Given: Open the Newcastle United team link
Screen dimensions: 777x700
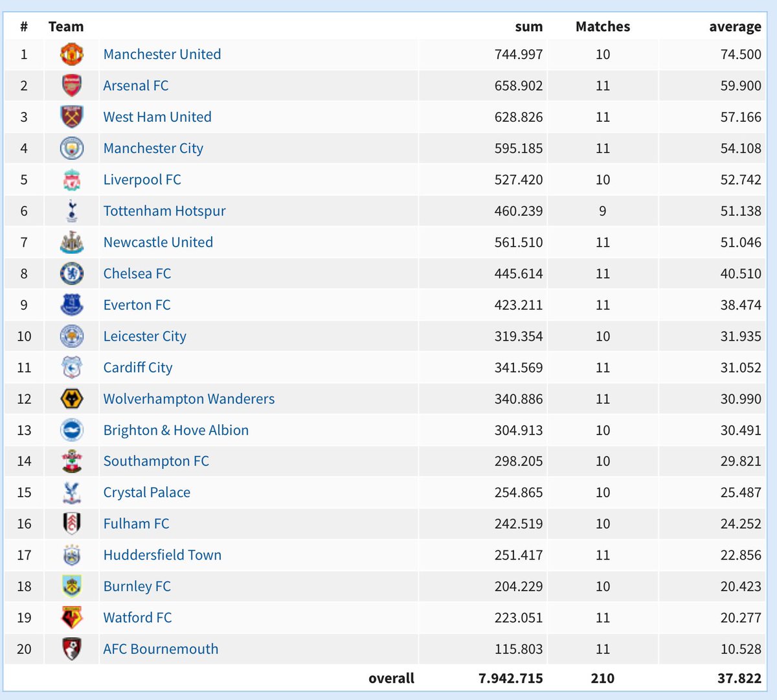Looking at the screenshot, I should (x=158, y=242).
